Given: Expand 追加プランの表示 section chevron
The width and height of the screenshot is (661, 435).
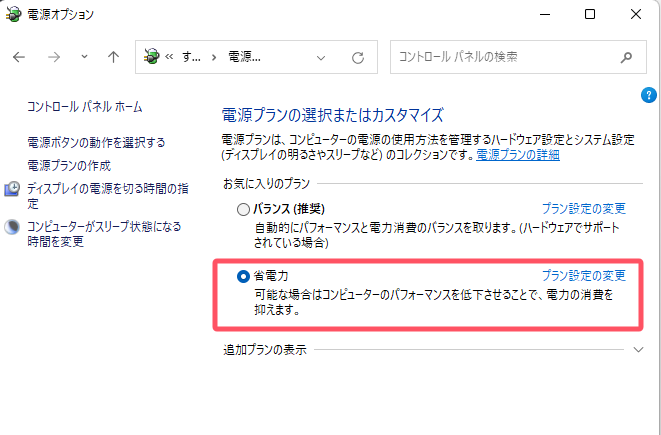Looking at the screenshot, I should (638, 349).
